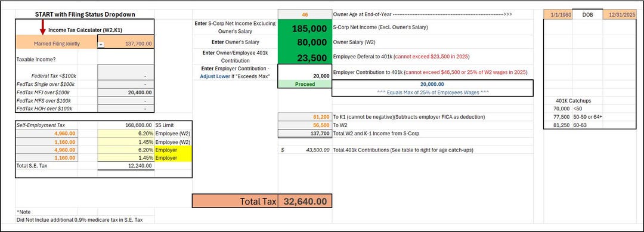
Task: Select the To K1 (cannot be negative) description
Action: [x=409, y=117]
